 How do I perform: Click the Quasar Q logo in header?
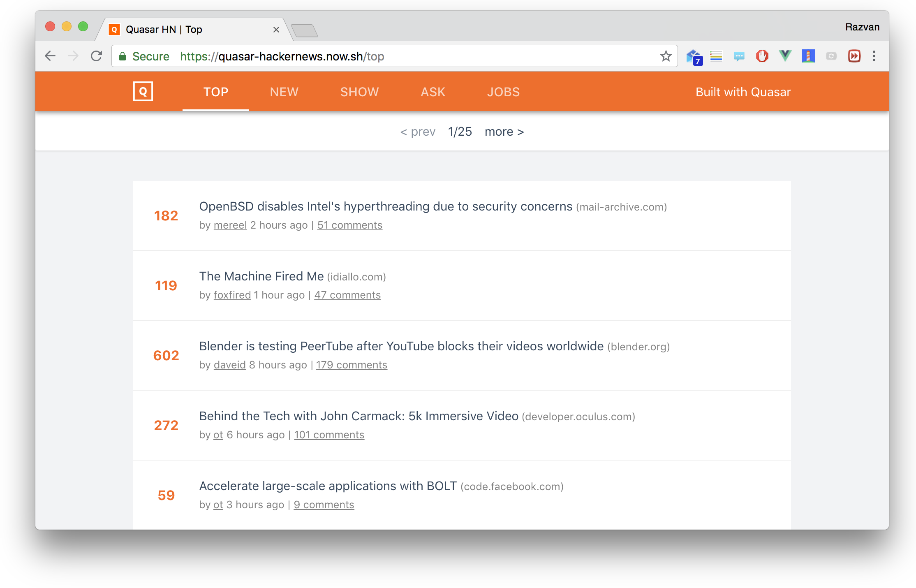coord(143,91)
